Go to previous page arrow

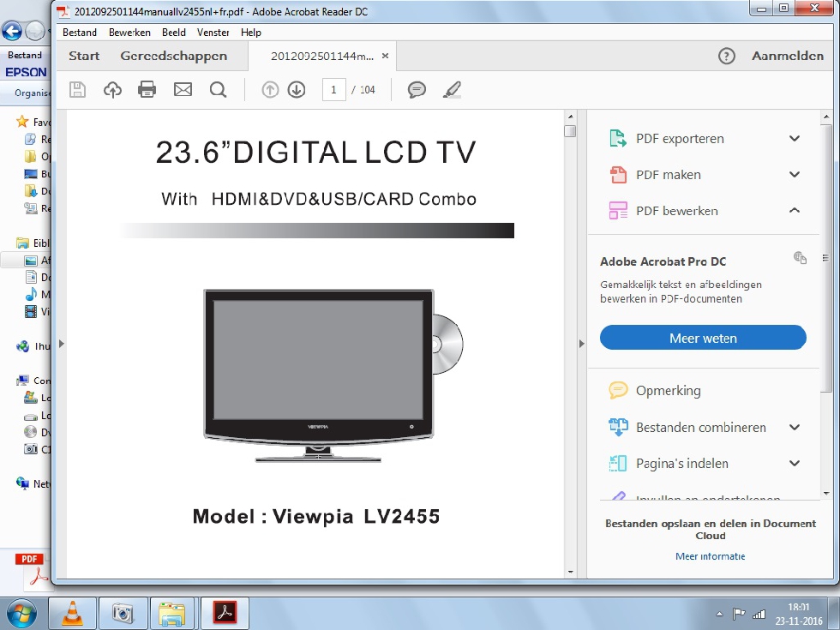pos(270,89)
